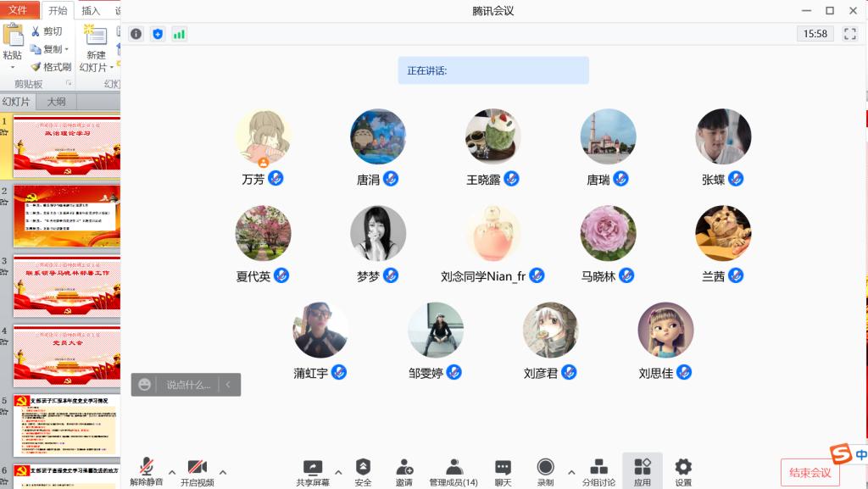Click the mic icon next to 唐瑞

click(x=620, y=179)
